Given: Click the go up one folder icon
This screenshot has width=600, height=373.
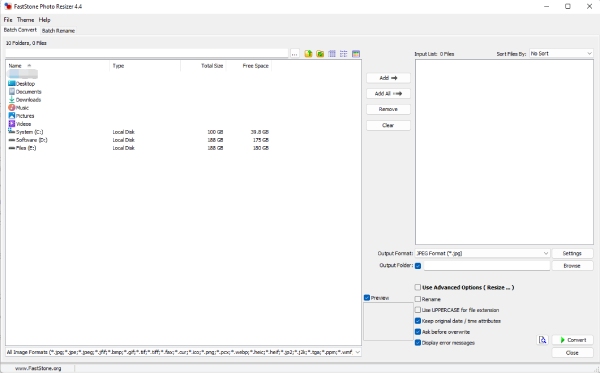Looking at the screenshot, I should 308,54.
